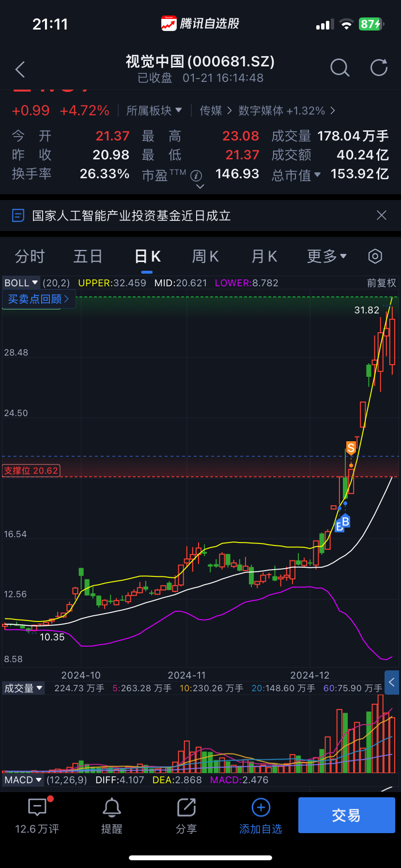
Task: Tap the 支撑位 20.62 support label
Action: click(31, 470)
